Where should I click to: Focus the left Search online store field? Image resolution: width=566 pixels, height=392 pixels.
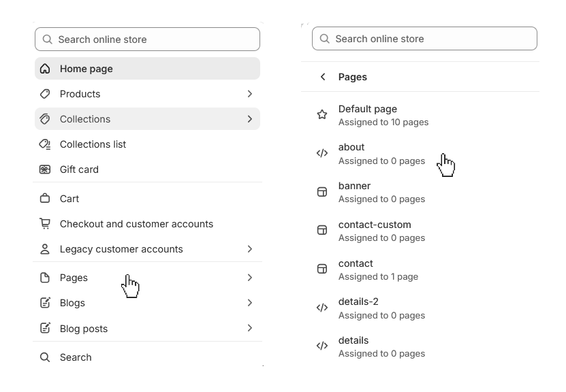coord(147,39)
